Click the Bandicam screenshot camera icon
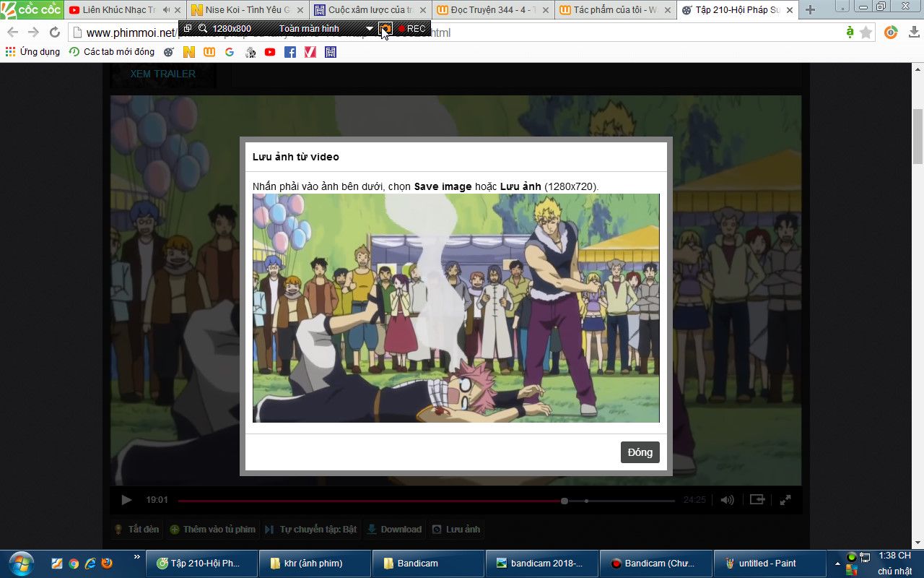 (386, 29)
